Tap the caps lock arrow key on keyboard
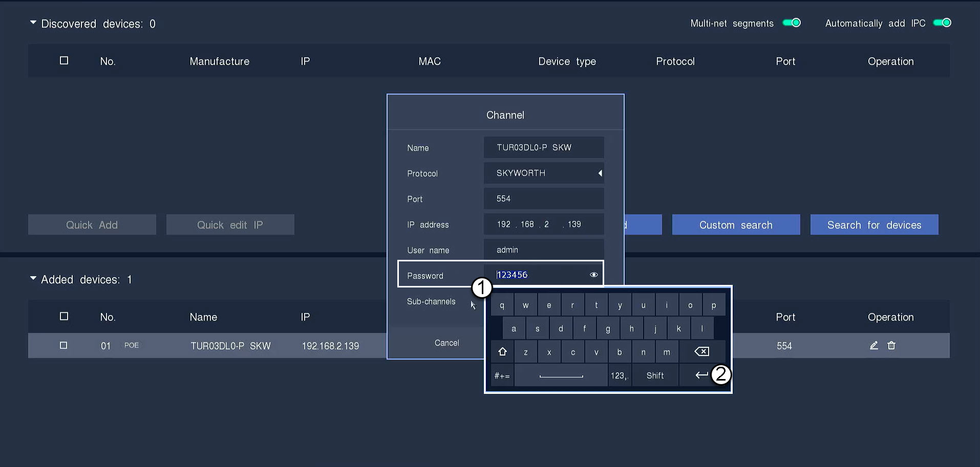The height and width of the screenshot is (467, 980). coord(502,351)
